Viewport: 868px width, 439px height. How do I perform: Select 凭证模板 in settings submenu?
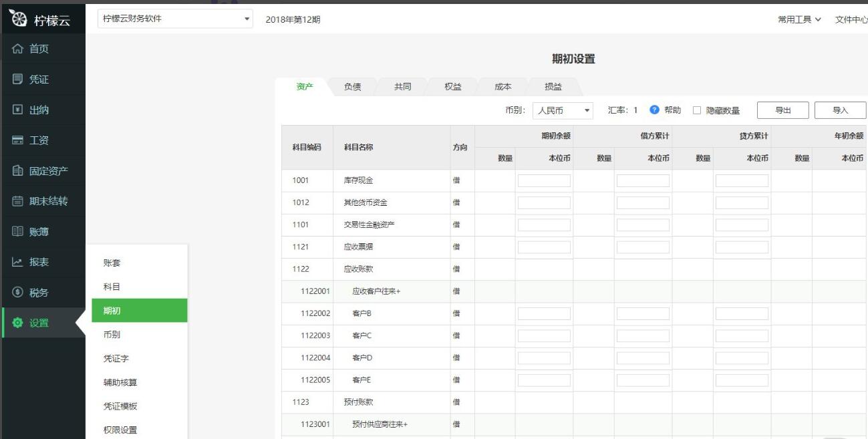(x=140, y=406)
